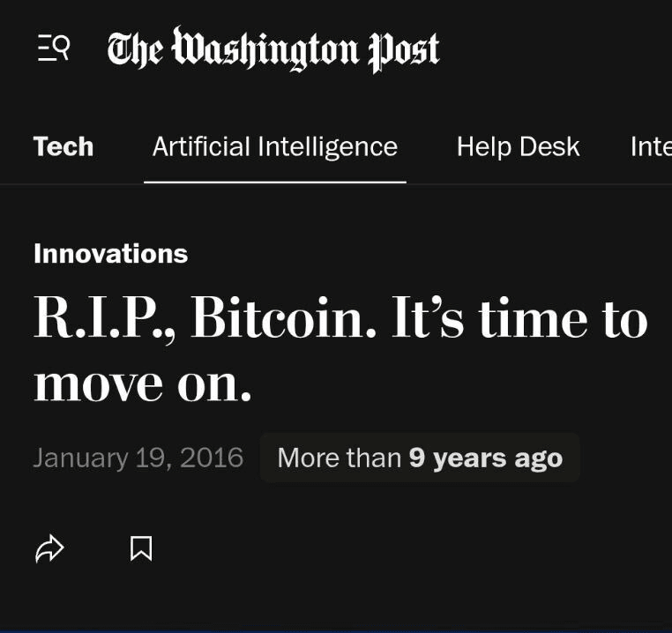Click the headline's second line "move on."
Screen dimensions: 672x633
click(x=142, y=383)
